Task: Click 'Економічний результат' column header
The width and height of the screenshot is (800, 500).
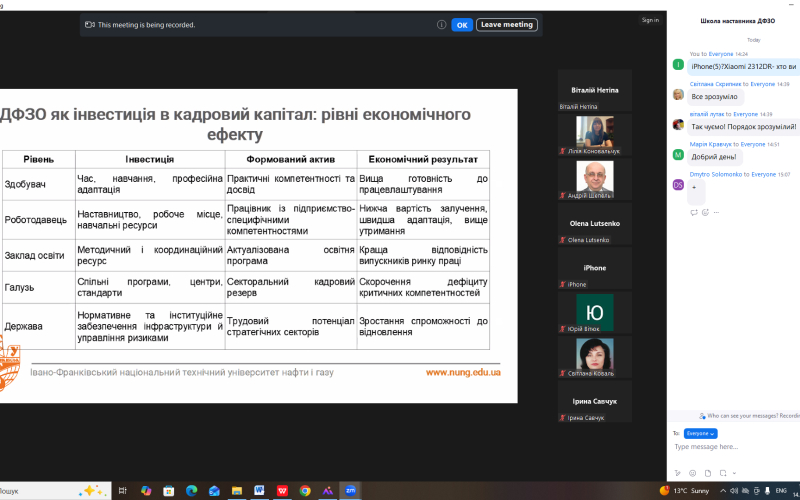Action: pyautogui.click(x=423, y=159)
